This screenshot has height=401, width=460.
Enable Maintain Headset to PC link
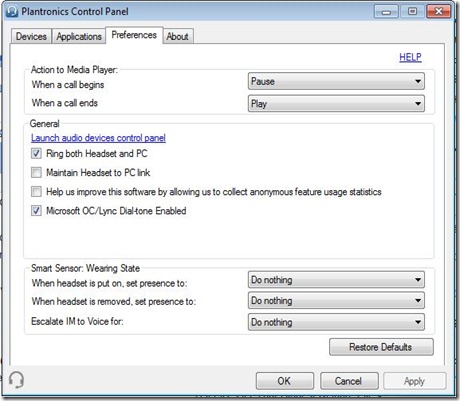pyautogui.click(x=36, y=173)
